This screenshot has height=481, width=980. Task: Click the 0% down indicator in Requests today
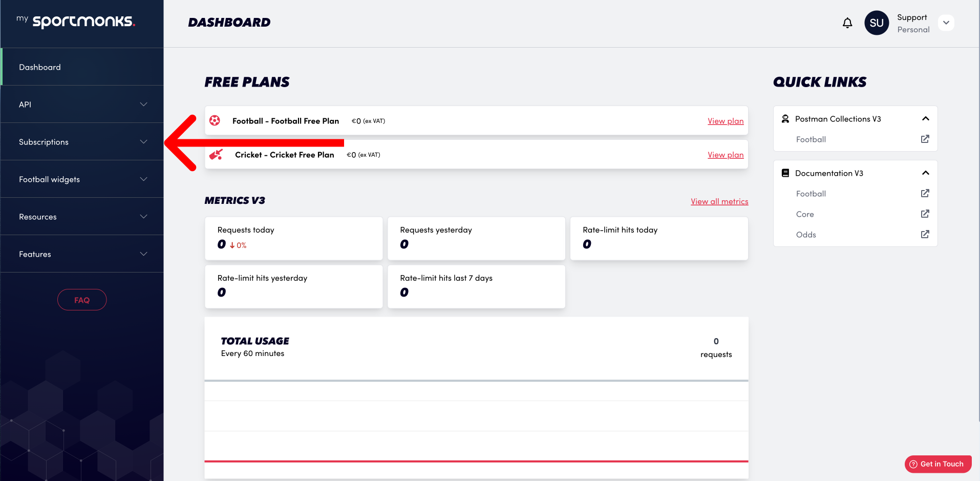(238, 245)
